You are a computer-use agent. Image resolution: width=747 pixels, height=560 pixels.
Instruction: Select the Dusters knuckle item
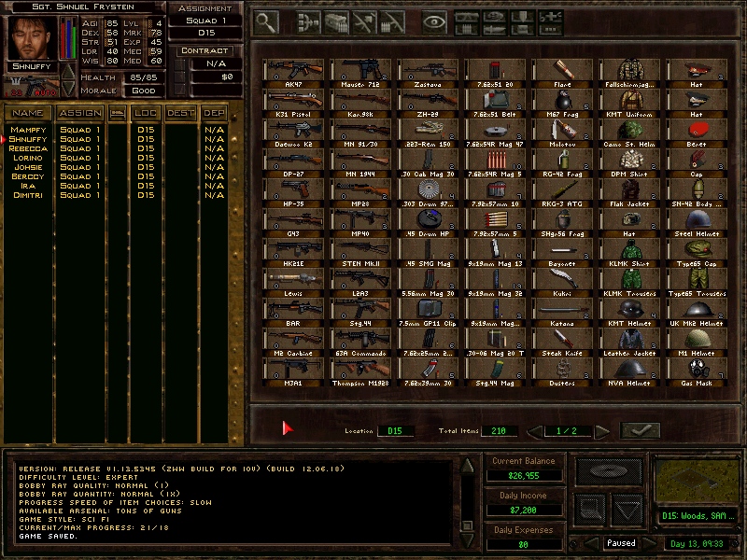[562, 371]
